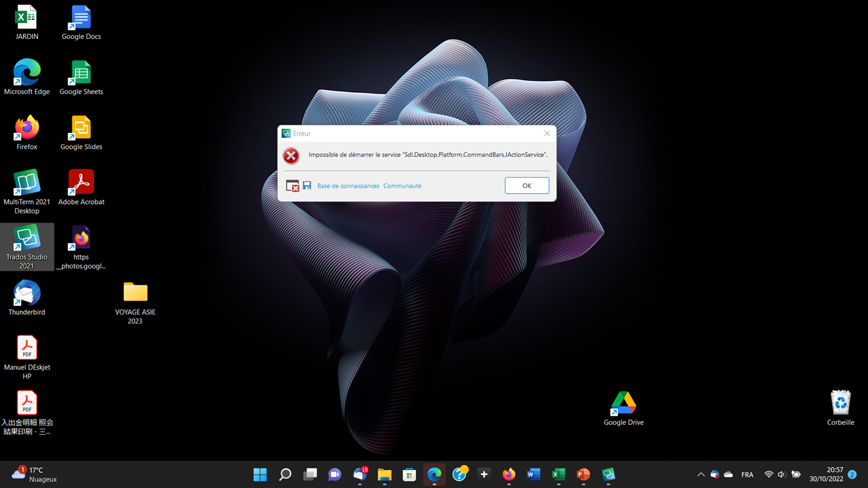Select the Trados Studio 2021 desktop shortcut
The width and height of the screenshot is (868, 488).
tap(27, 246)
